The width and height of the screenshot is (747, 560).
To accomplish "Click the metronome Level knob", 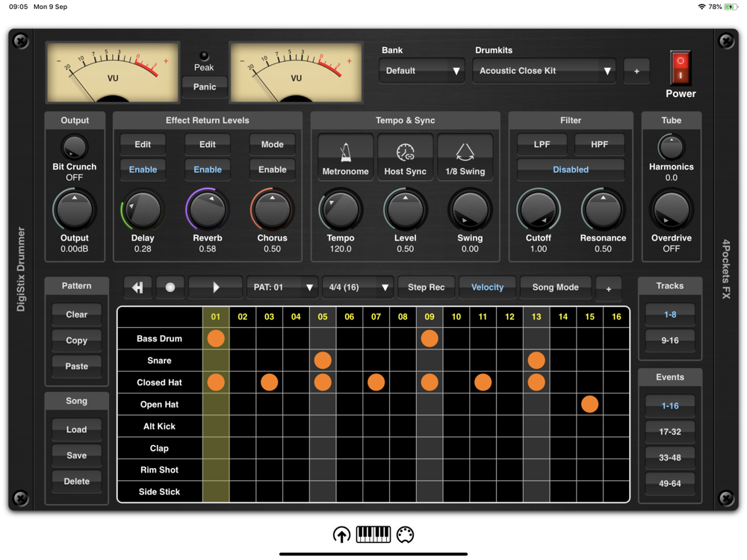I will [405, 210].
